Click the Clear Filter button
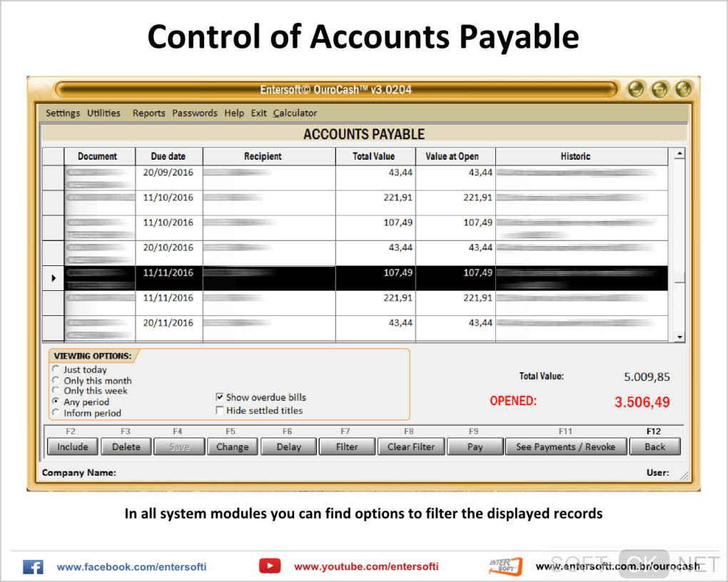The image size is (728, 582). (x=411, y=446)
